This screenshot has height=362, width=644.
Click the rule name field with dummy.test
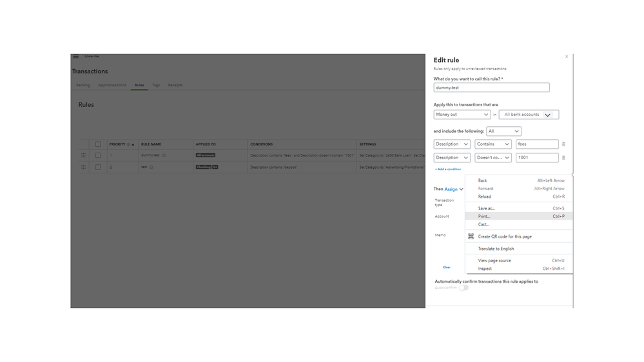[x=491, y=88]
